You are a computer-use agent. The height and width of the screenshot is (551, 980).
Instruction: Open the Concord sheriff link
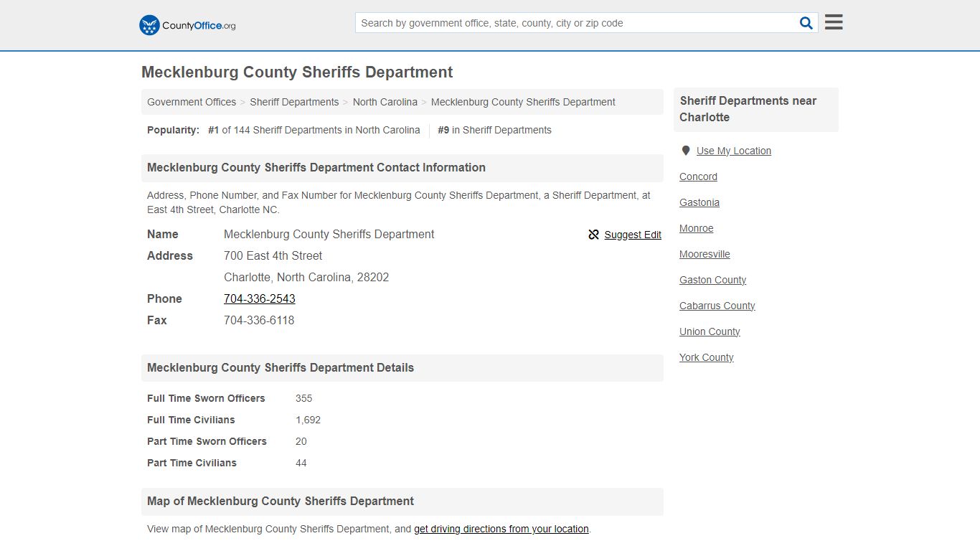pos(698,176)
